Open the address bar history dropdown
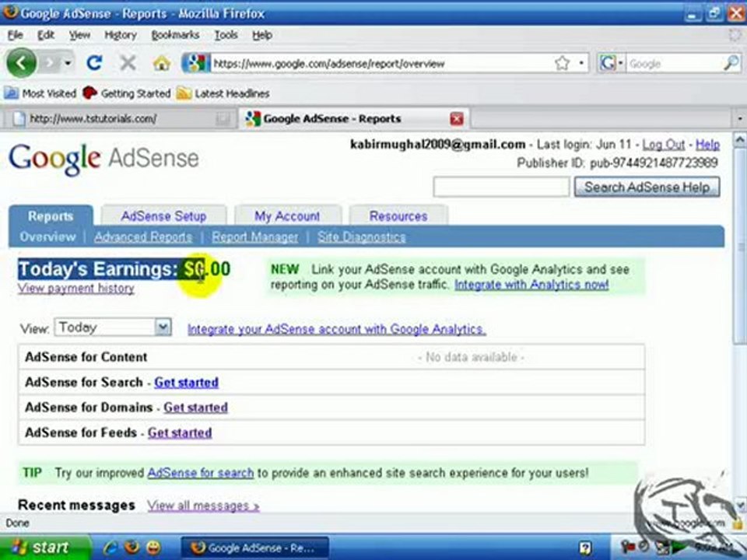This screenshot has width=747, height=560. [x=581, y=63]
